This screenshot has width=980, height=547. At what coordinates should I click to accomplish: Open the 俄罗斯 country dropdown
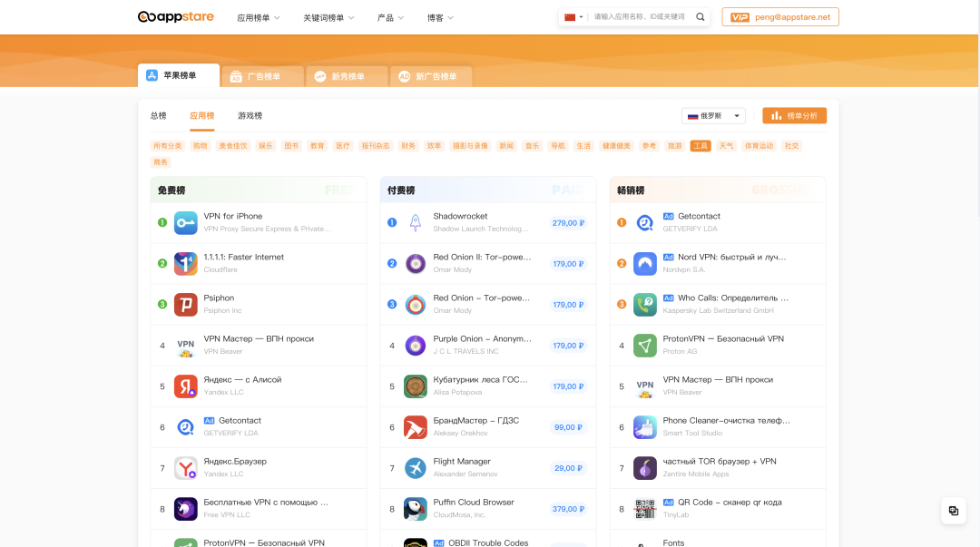(711, 115)
